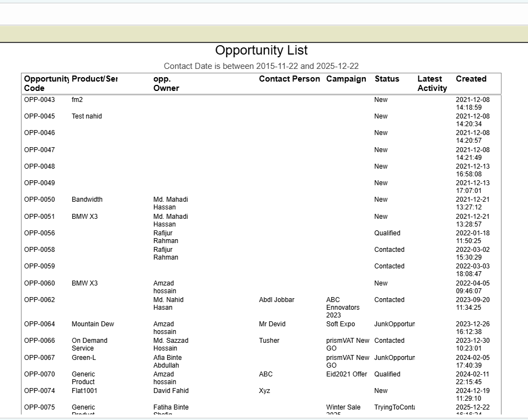
Task: Select contact person Mr Devid
Action: (272, 324)
